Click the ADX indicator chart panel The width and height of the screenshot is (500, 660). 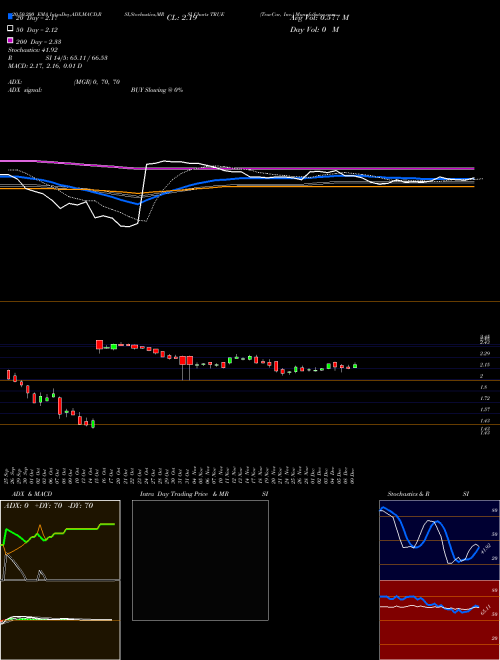[60, 540]
